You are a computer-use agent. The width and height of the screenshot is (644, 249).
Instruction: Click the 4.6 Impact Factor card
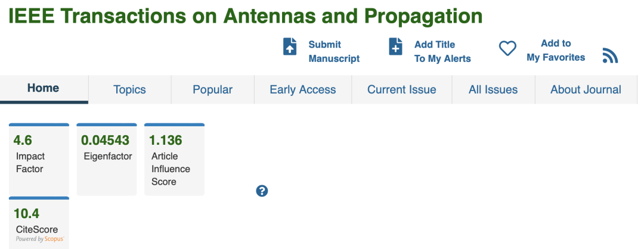(x=39, y=158)
